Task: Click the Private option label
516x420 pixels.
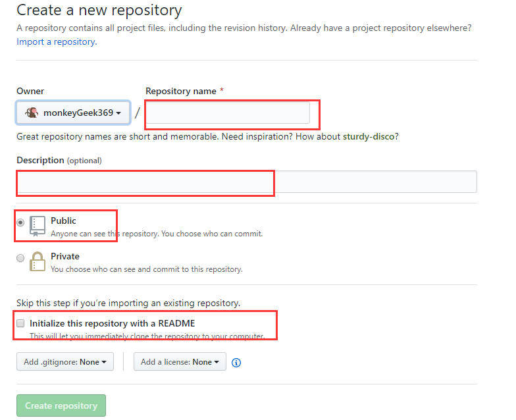Action: click(x=64, y=256)
